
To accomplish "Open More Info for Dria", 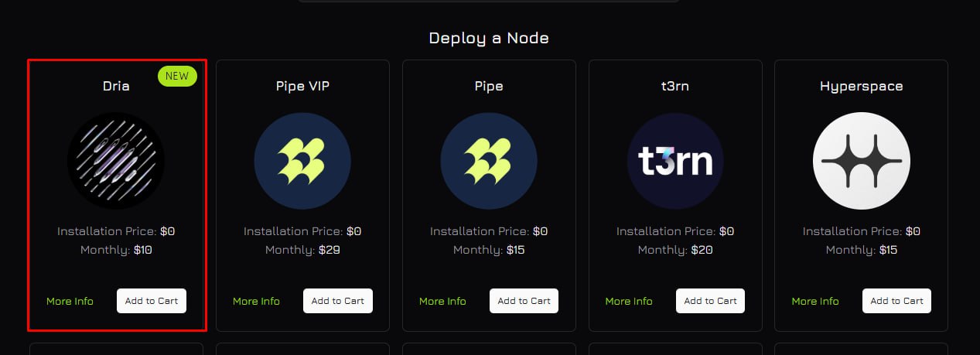I will click(x=70, y=301).
